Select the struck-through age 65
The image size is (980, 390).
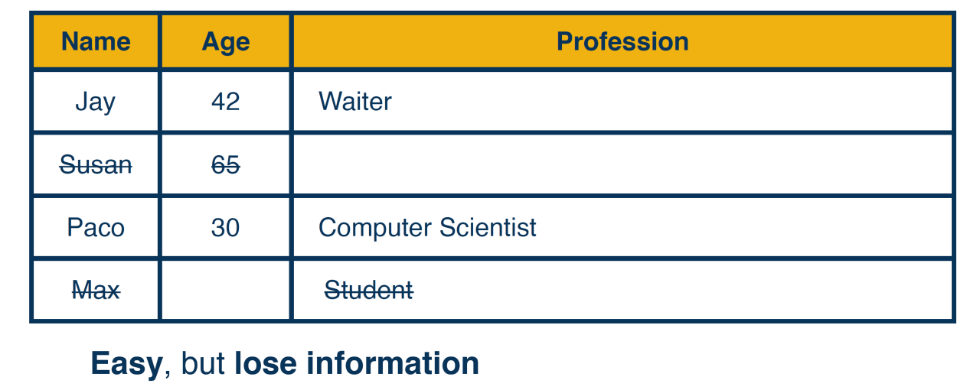(x=226, y=164)
